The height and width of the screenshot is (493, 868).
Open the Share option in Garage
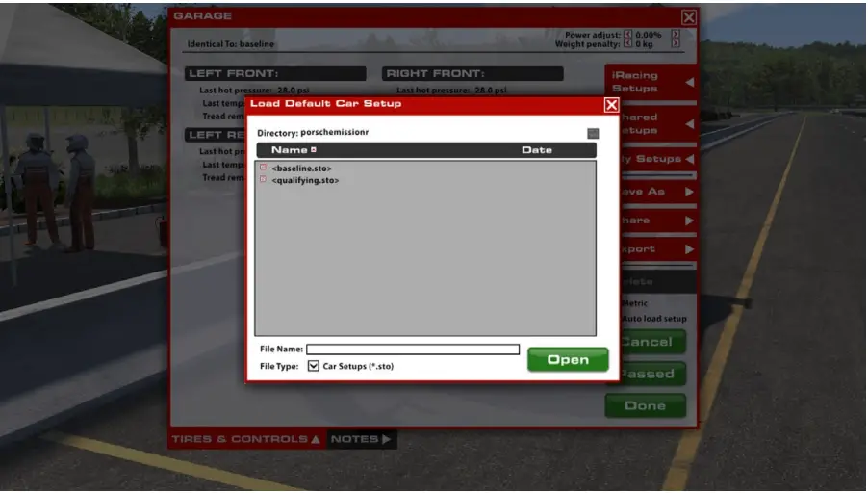tap(657, 220)
